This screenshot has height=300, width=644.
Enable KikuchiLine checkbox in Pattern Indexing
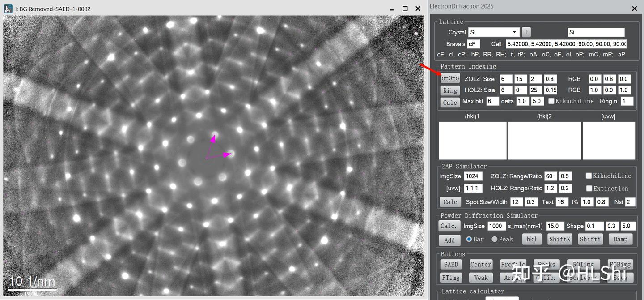click(x=551, y=101)
